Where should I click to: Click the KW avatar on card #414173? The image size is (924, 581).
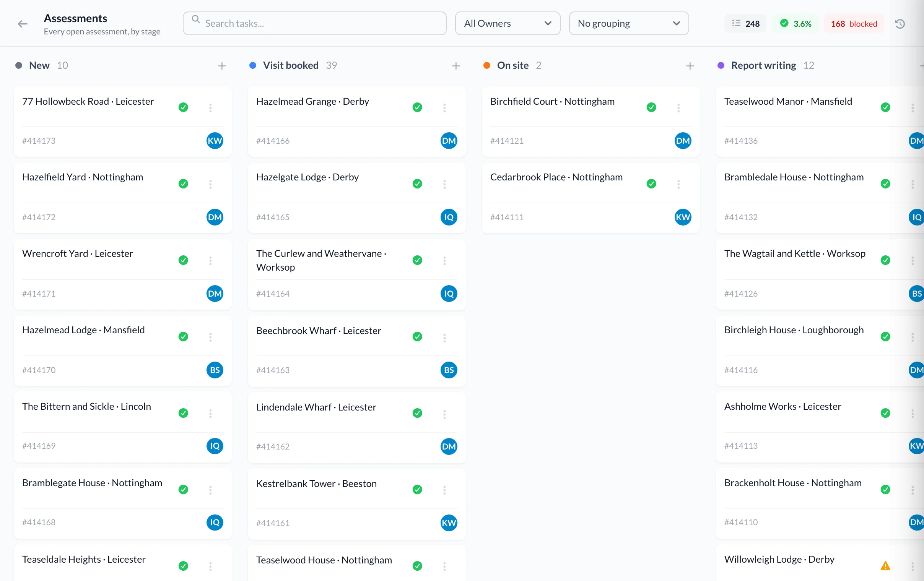point(215,141)
